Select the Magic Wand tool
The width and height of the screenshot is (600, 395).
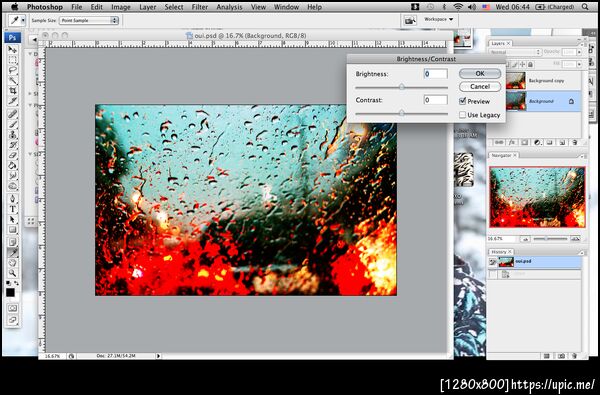13,80
